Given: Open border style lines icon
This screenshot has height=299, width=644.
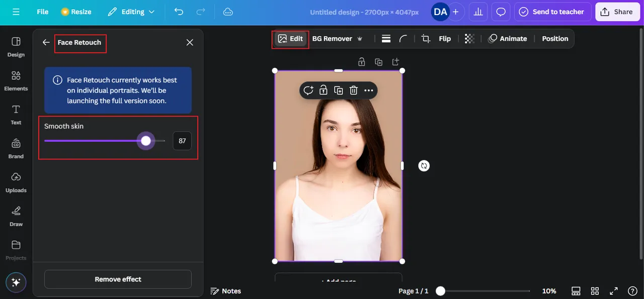Looking at the screenshot, I should 386,39.
